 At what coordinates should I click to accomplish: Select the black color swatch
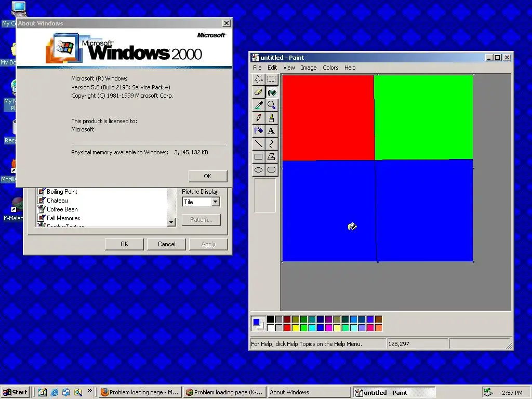pos(270,320)
